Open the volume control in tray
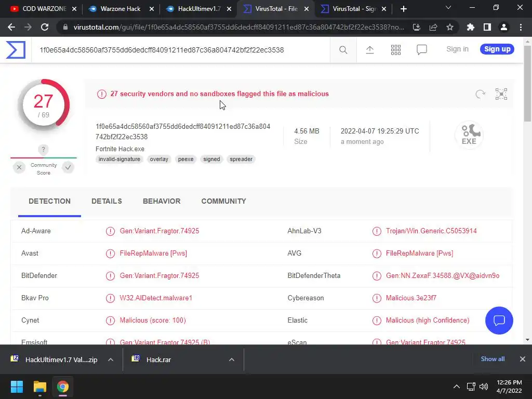 [484, 387]
